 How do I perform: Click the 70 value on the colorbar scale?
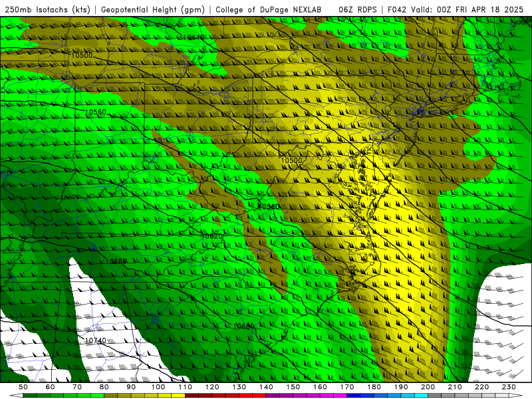(x=77, y=387)
